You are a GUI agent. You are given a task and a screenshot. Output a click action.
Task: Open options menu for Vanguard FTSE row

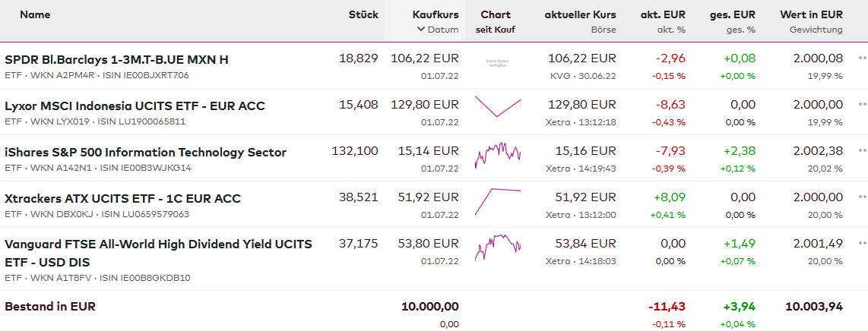tap(862, 243)
